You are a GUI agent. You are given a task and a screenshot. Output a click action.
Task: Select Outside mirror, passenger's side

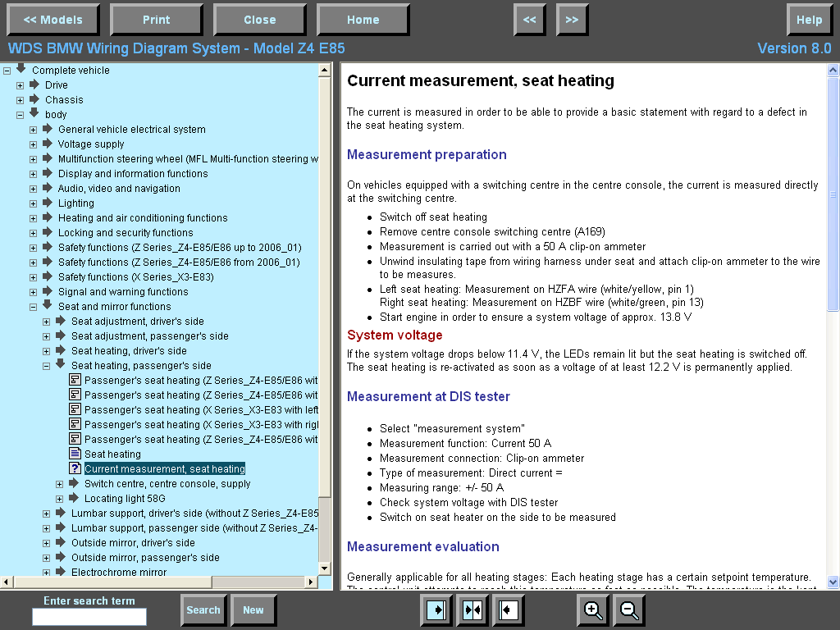(x=145, y=558)
